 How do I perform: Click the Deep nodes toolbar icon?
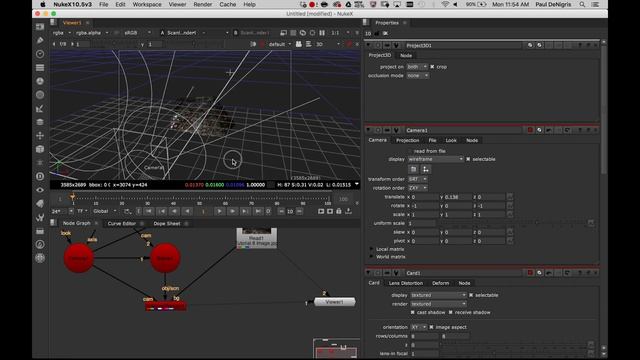[x=40, y=176]
